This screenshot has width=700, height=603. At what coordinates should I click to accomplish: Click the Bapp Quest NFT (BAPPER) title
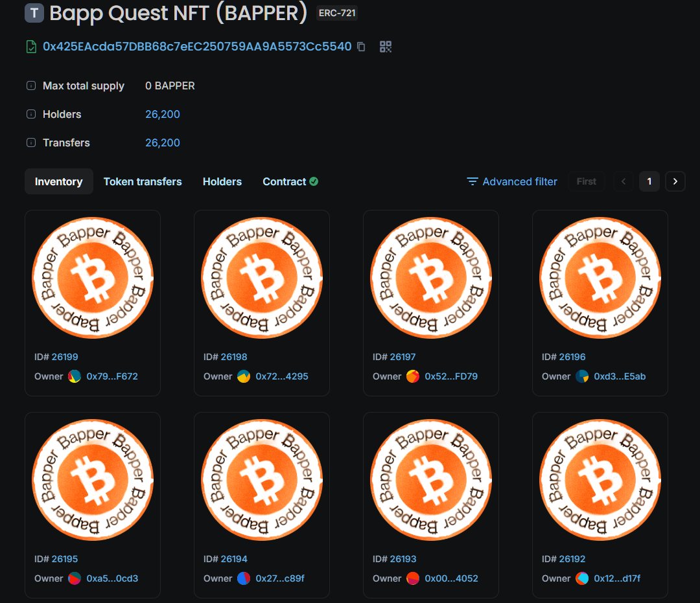tap(178, 13)
